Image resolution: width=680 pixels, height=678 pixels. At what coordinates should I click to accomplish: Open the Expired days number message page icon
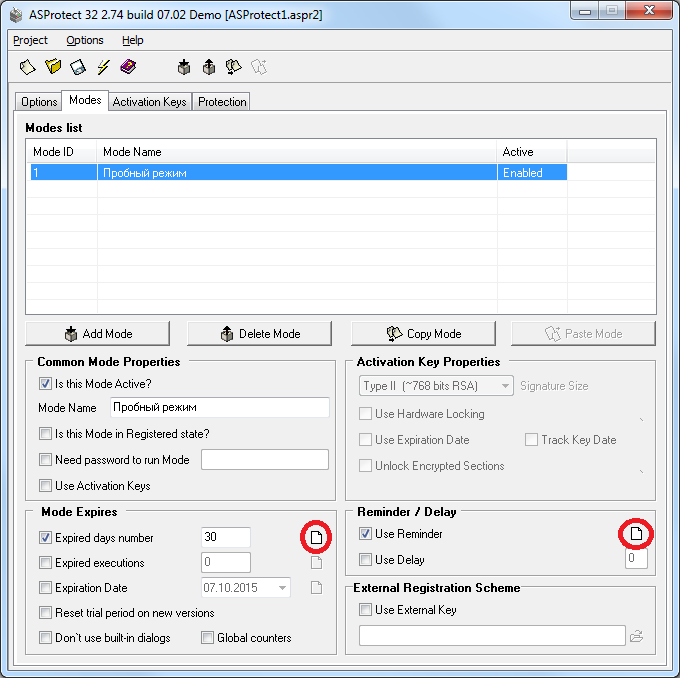(316, 537)
